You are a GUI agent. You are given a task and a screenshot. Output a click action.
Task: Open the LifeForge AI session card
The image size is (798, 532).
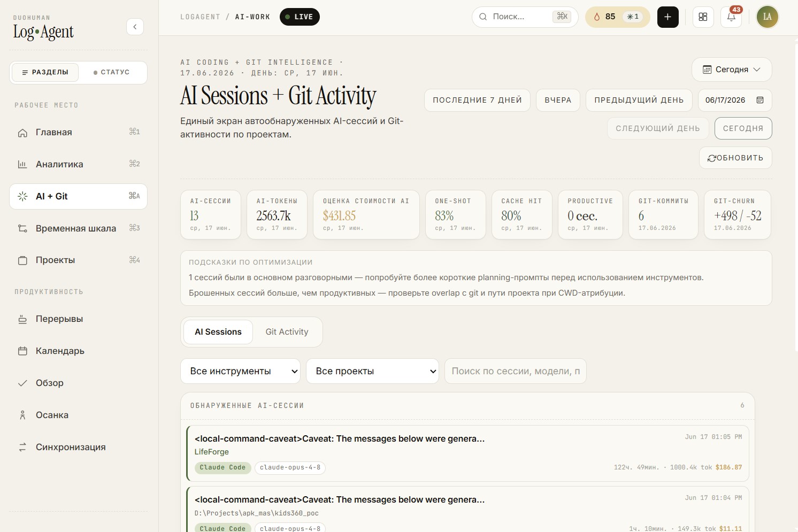click(467, 453)
